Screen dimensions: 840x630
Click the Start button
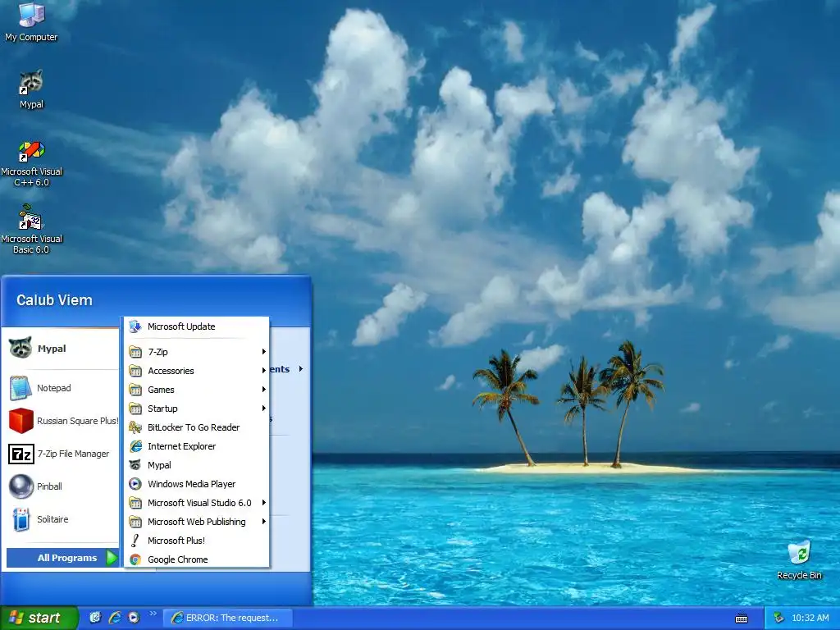39,618
